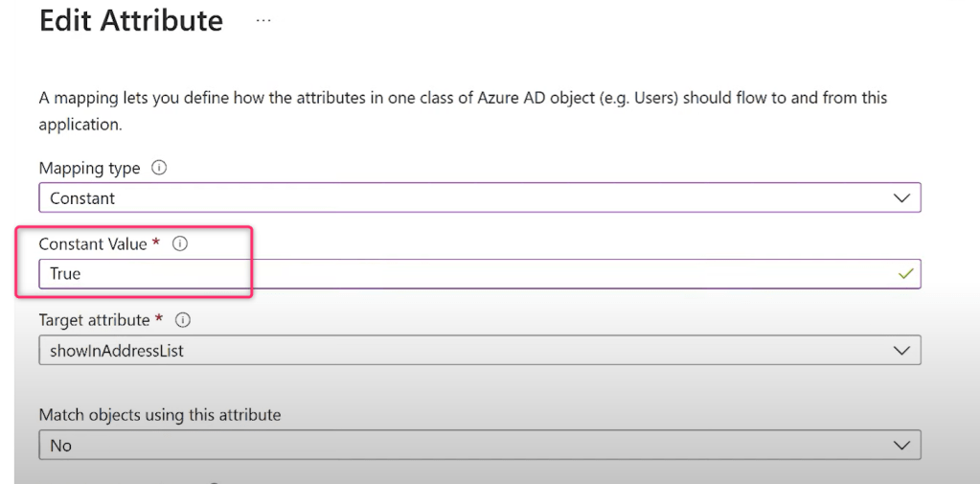Screen dimensions: 980x484
Task: Click the info icon next to Mapping type
Action: 159,168
